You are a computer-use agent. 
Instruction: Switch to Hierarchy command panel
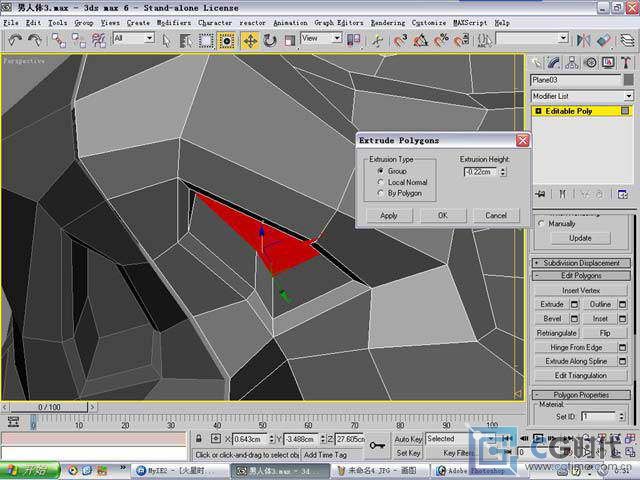(572, 62)
